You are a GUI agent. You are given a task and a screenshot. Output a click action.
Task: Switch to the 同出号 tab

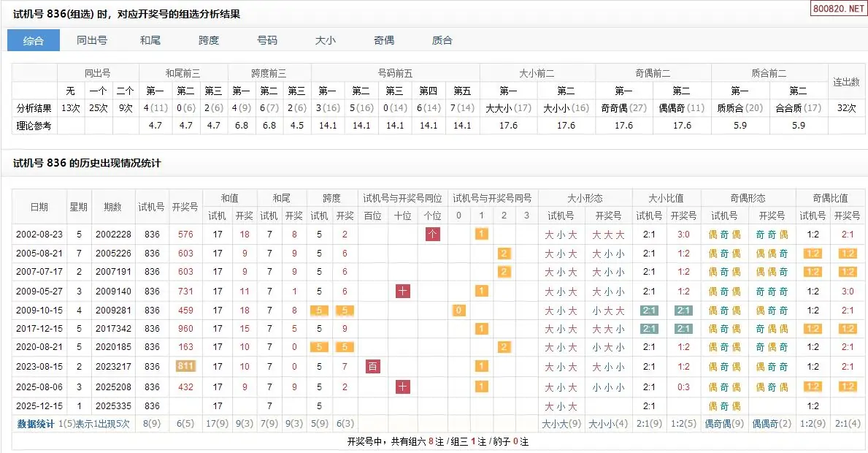(92, 40)
